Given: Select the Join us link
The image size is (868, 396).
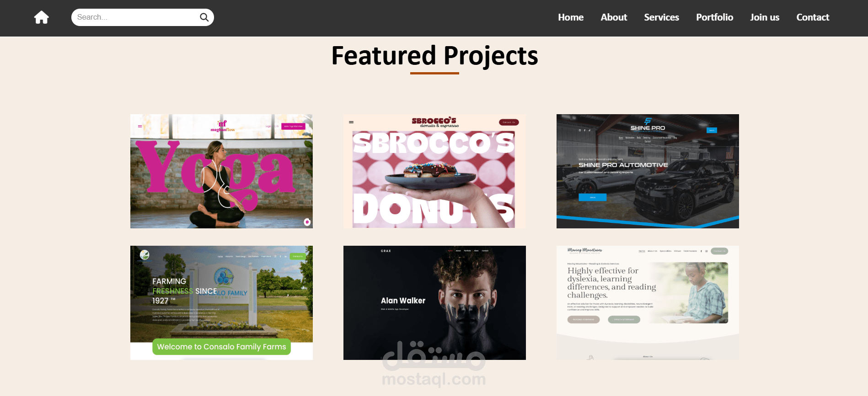Looking at the screenshot, I should click(765, 17).
